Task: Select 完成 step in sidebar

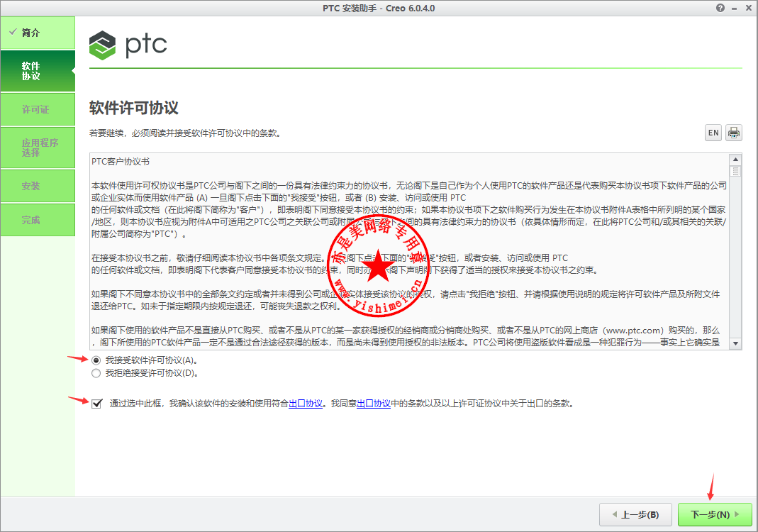Action: coord(38,220)
